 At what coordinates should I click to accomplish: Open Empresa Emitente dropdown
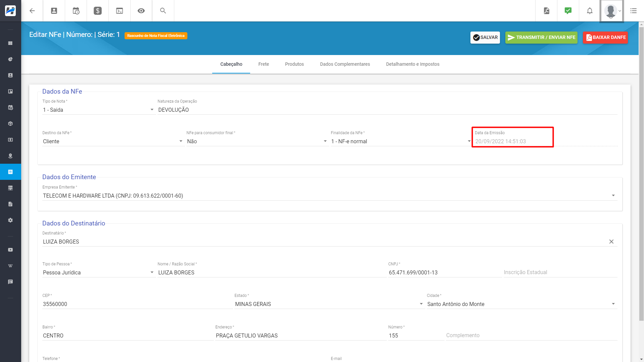[330, 196]
